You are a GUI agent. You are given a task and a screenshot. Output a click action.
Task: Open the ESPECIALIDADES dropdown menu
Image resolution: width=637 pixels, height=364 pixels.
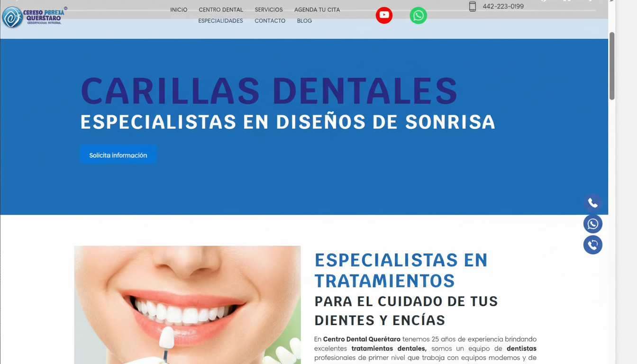click(220, 21)
